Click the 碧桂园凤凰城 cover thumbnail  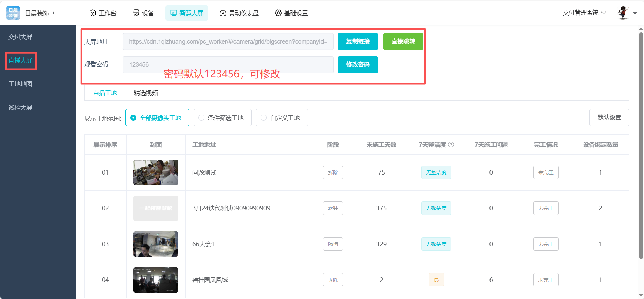(x=156, y=280)
